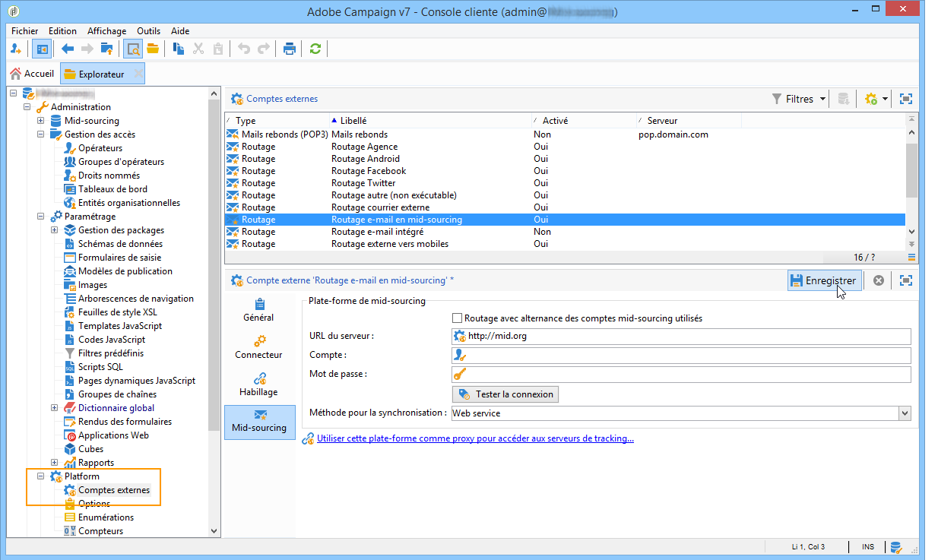Click the print icon in toolbar
The height and width of the screenshot is (560, 938).
(x=289, y=49)
